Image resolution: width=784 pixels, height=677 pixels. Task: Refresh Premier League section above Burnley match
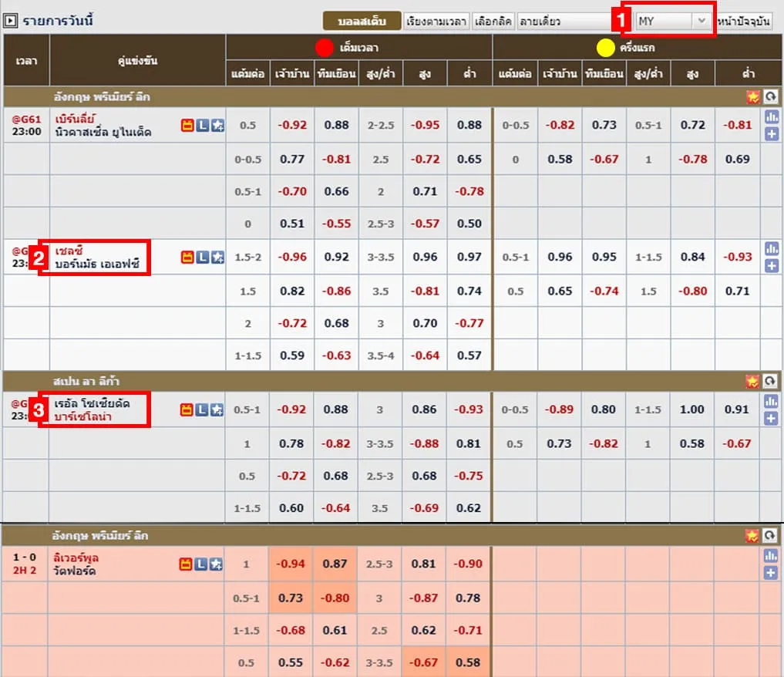[x=769, y=97]
